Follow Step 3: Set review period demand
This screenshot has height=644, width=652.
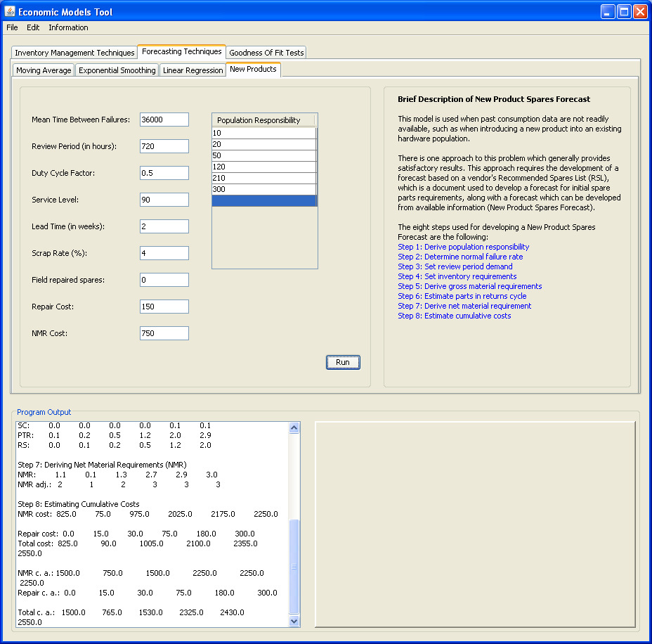(455, 266)
